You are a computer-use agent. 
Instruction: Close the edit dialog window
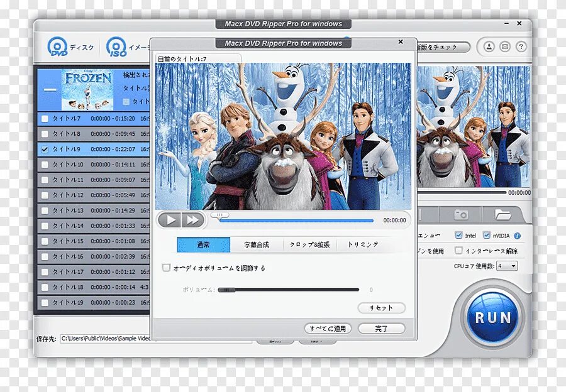click(x=401, y=42)
